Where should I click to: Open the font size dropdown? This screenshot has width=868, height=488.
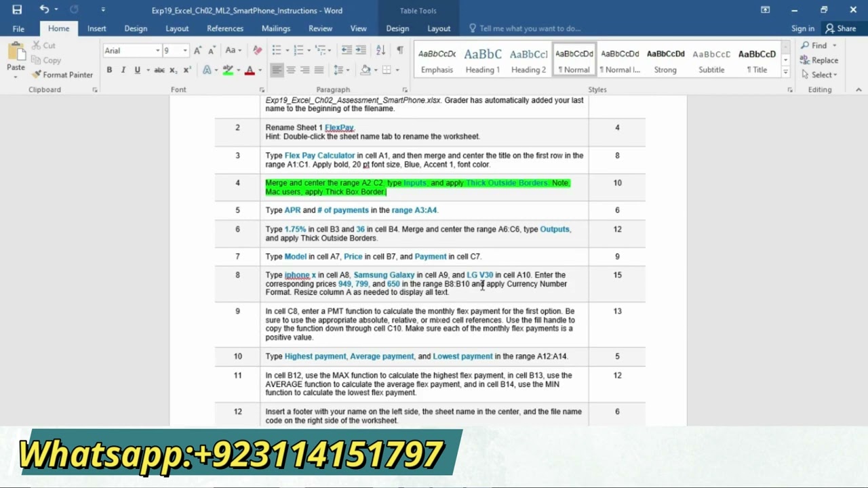[184, 50]
